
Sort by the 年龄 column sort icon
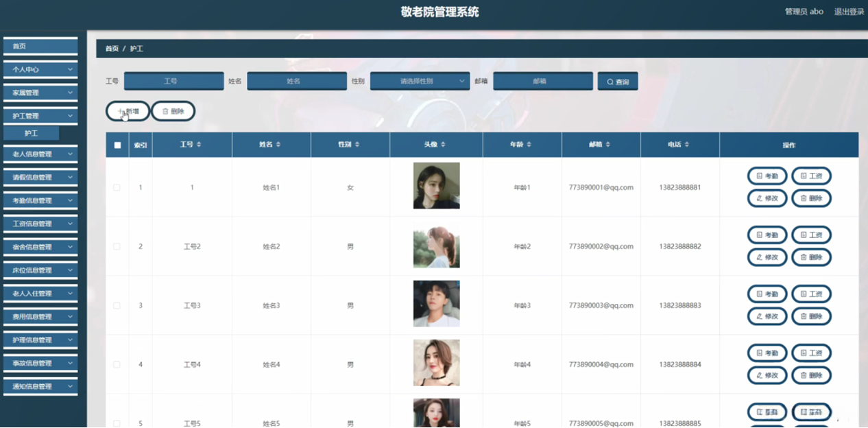click(529, 145)
